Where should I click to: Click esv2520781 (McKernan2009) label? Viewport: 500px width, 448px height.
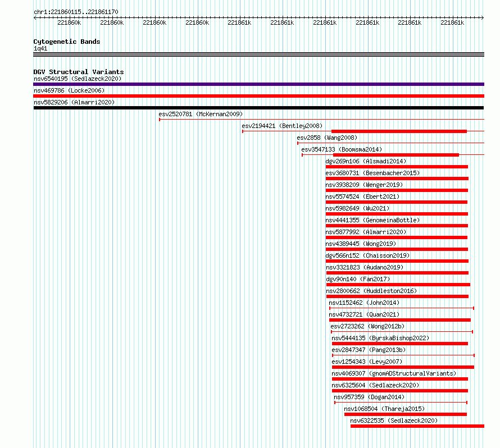(x=201, y=114)
